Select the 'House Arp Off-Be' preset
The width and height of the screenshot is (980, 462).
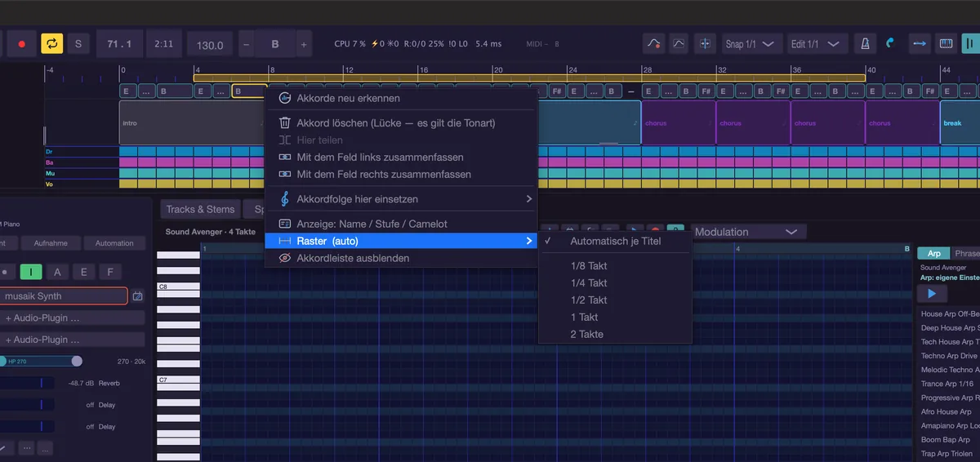point(949,314)
